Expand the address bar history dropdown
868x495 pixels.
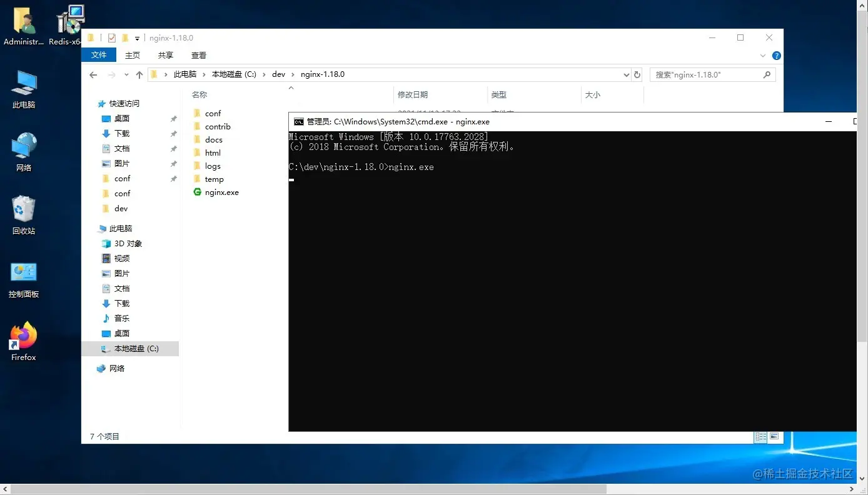coord(627,74)
